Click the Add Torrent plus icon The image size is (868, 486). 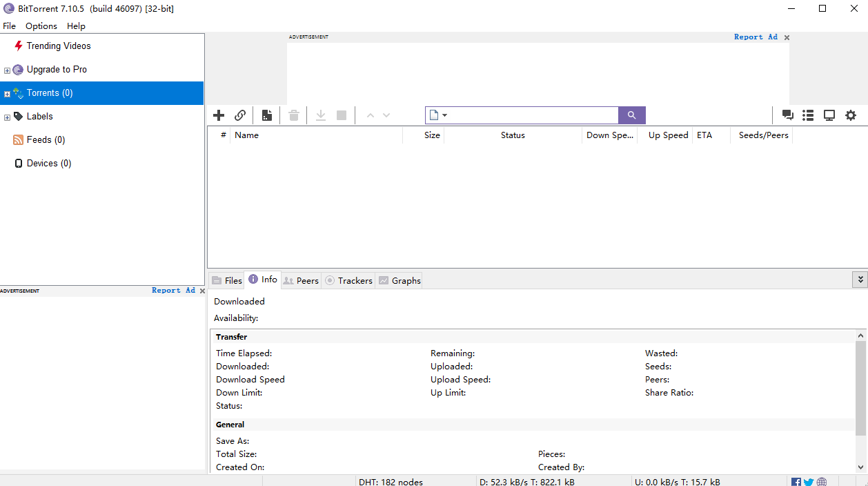pyautogui.click(x=219, y=115)
